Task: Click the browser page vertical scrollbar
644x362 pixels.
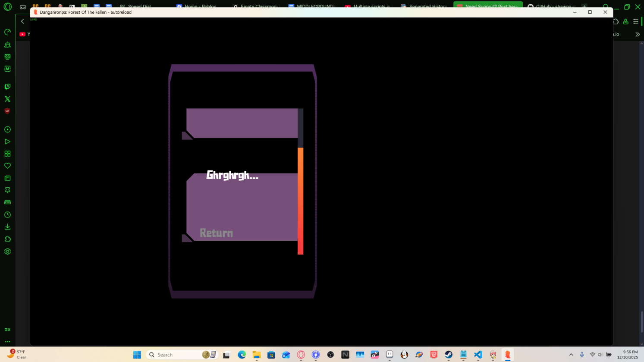Action: (641, 322)
